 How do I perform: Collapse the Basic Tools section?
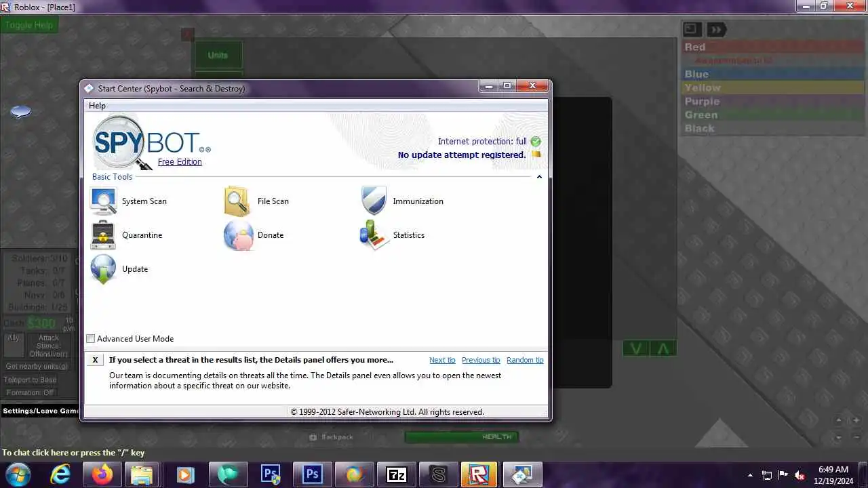coord(539,177)
